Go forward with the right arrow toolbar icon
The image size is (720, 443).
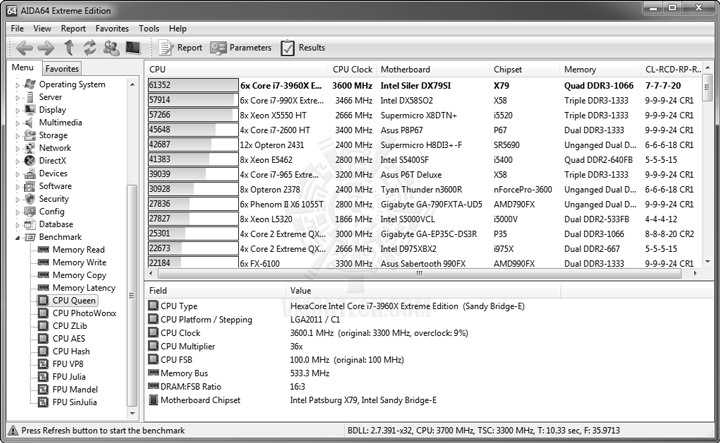[45, 48]
